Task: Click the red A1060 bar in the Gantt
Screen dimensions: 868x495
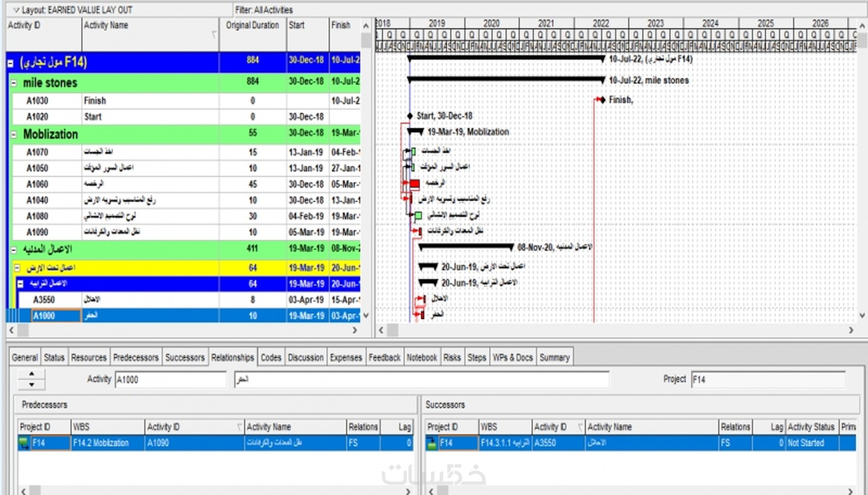Action: tap(415, 183)
